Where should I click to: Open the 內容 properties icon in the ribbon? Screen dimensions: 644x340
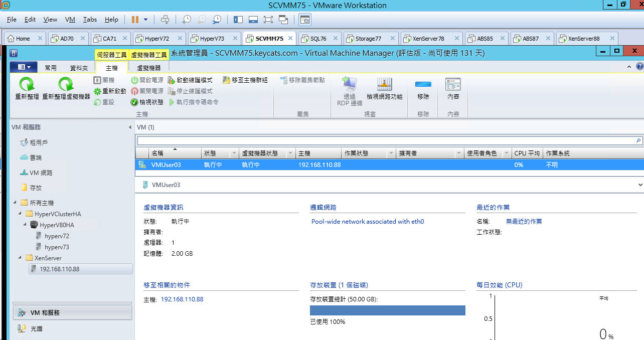tap(453, 84)
